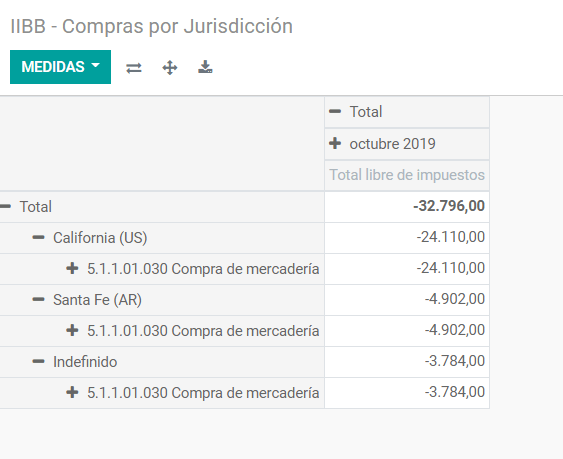563x459 pixels.
Task: Open the Indefinido -3.784,00 value cell
Action: (407, 362)
